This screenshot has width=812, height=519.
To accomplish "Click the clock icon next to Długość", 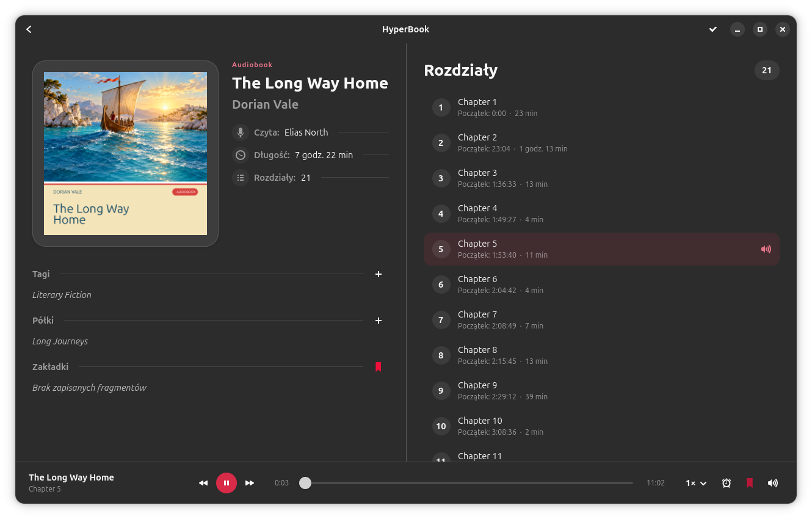I will [x=241, y=155].
